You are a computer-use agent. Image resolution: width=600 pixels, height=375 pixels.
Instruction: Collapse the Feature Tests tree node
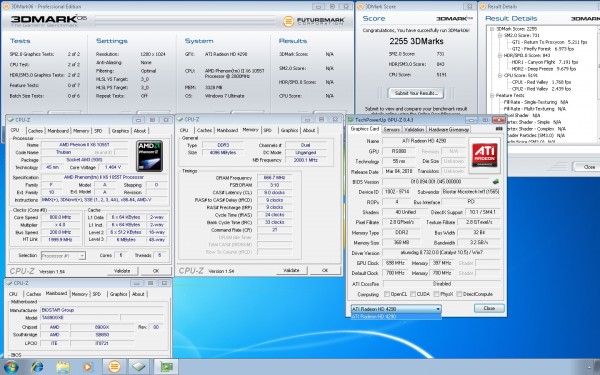(492, 95)
